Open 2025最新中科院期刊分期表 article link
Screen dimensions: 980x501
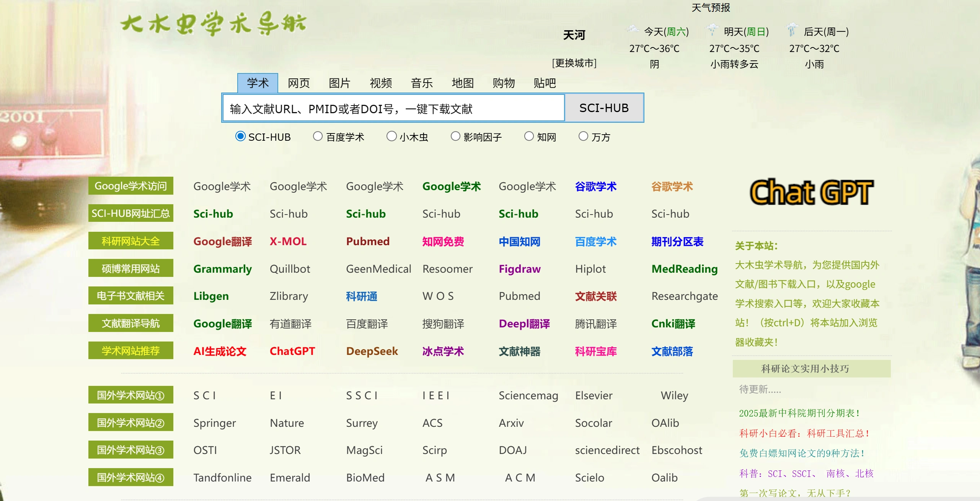(799, 413)
